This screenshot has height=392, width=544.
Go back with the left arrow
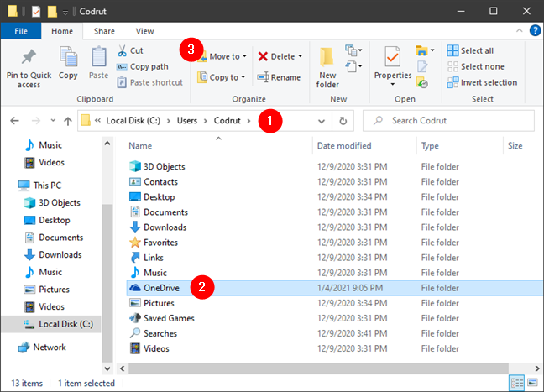coord(14,121)
